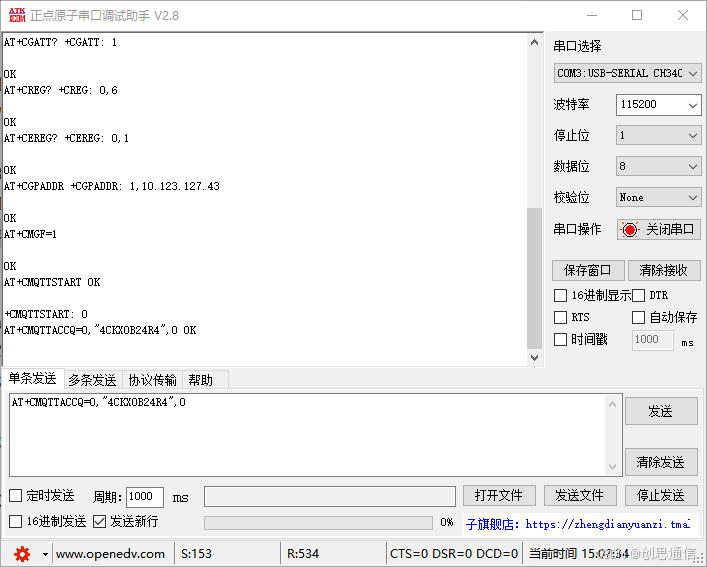Click the receive area scroll down arrow
Viewport: 707px width, 567px height.
pyautogui.click(x=534, y=357)
